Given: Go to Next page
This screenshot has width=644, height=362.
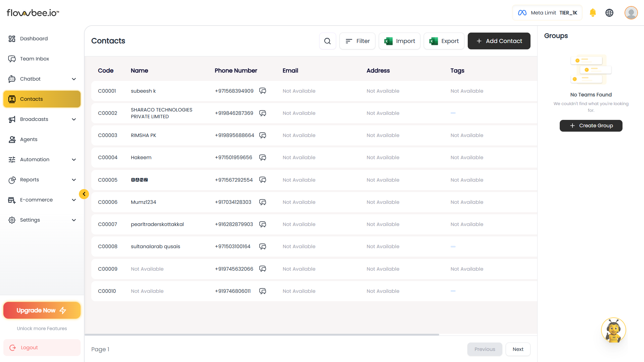Looking at the screenshot, I should pos(518,349).
